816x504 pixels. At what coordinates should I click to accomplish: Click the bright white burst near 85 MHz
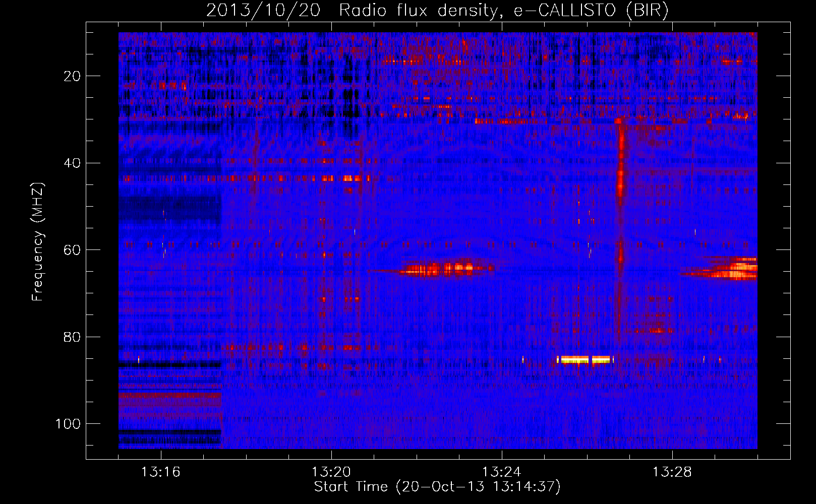585,359
